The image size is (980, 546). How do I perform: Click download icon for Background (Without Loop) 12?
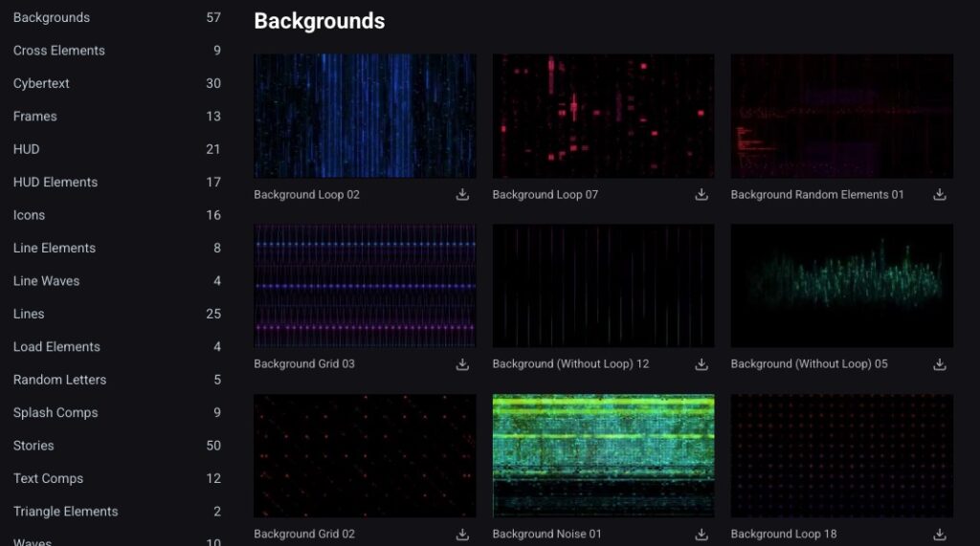coord(702,364)
